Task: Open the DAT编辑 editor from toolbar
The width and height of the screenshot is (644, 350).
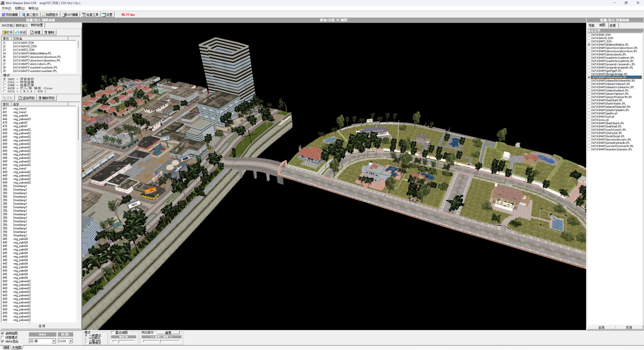Action: click(70, 14)
